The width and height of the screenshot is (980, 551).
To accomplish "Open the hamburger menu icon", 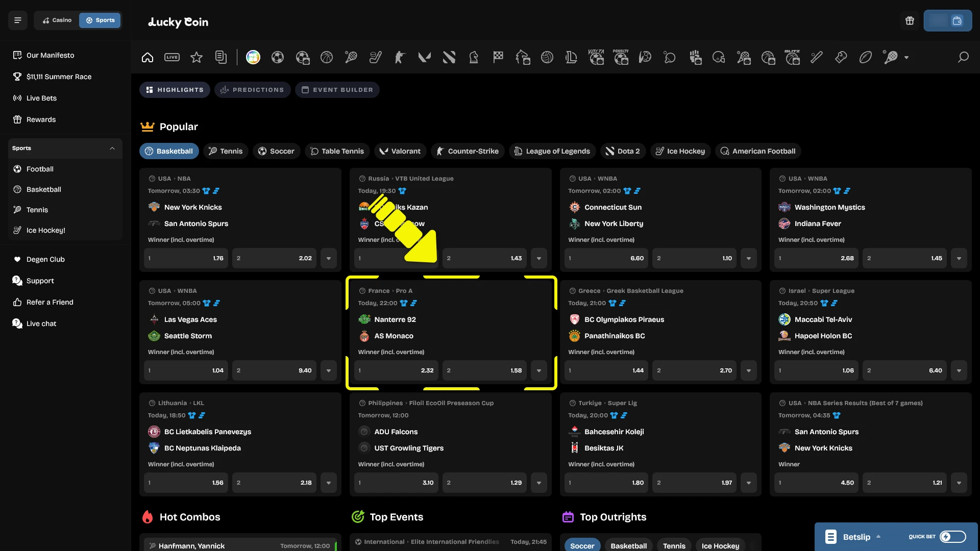I will click(18, 20).
